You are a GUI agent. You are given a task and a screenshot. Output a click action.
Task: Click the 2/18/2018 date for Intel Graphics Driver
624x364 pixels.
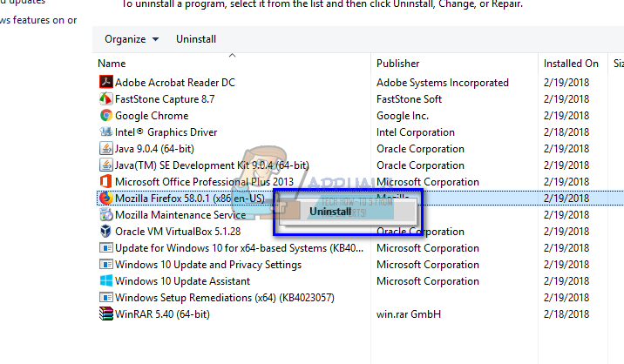click(566, 132)
